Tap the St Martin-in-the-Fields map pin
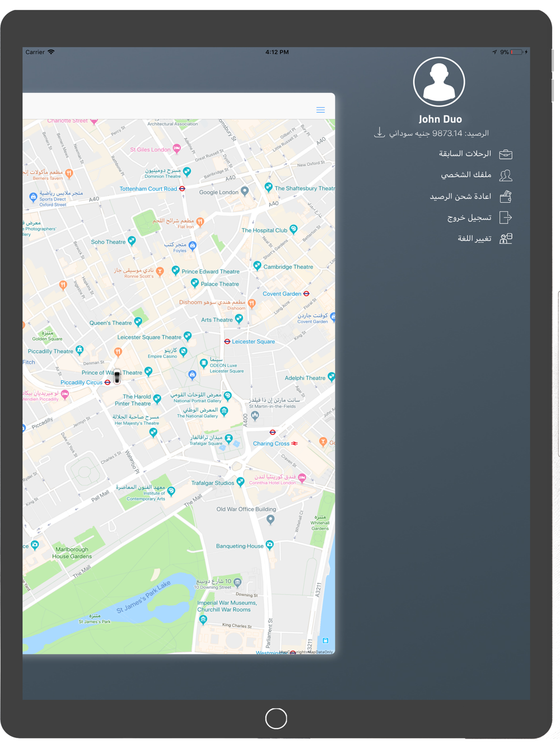The image size is (560, 747). tap(255, 415)
